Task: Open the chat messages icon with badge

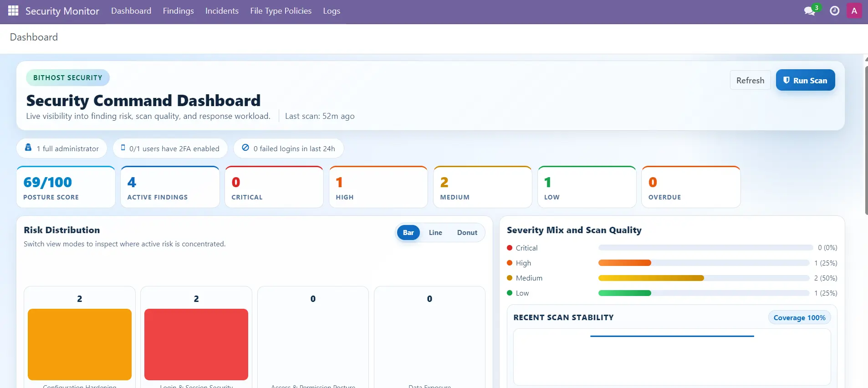Action: tap(811, 10)
